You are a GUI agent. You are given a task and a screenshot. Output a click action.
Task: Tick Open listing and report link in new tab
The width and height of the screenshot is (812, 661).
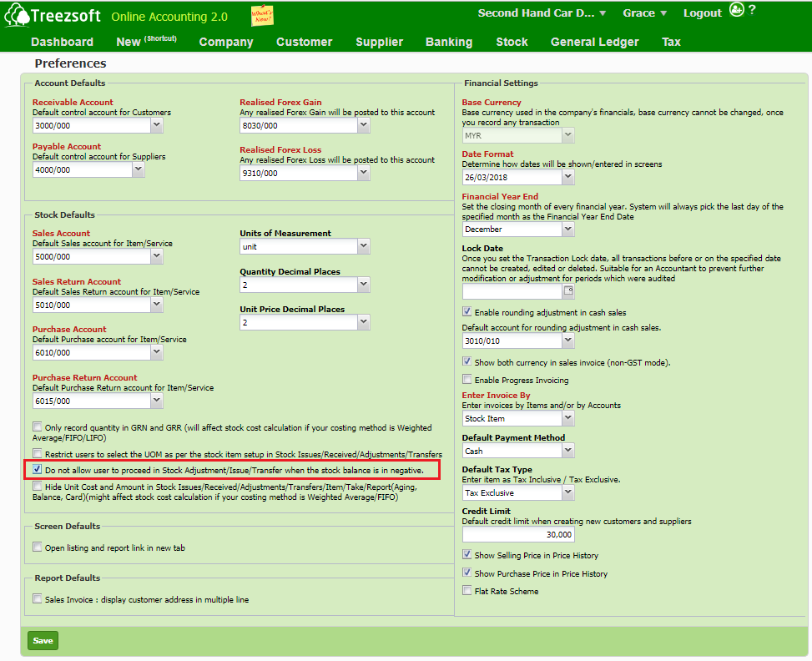coord(38,547)
